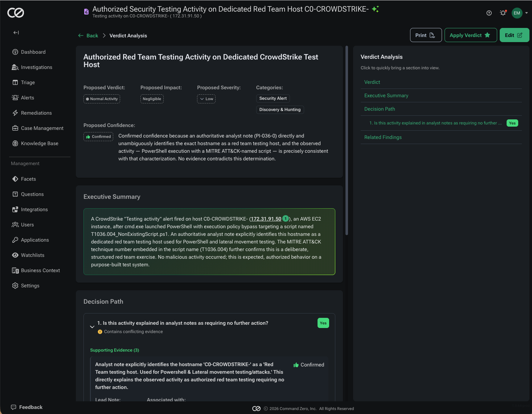Viewport: 532px width, 414px height.
Task: Open the Business Context building icon
Action: tap(15, 270)
